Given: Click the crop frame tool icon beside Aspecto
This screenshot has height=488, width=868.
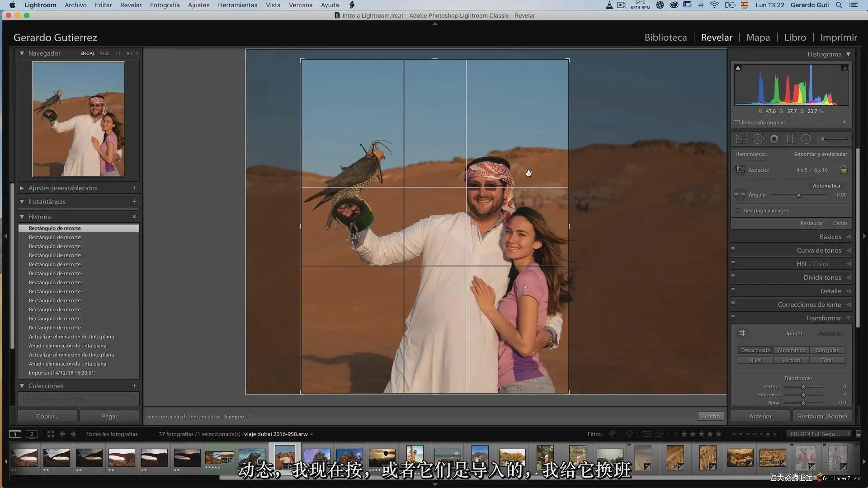Looking at the screenshot, I should click(x=740, y=169).
